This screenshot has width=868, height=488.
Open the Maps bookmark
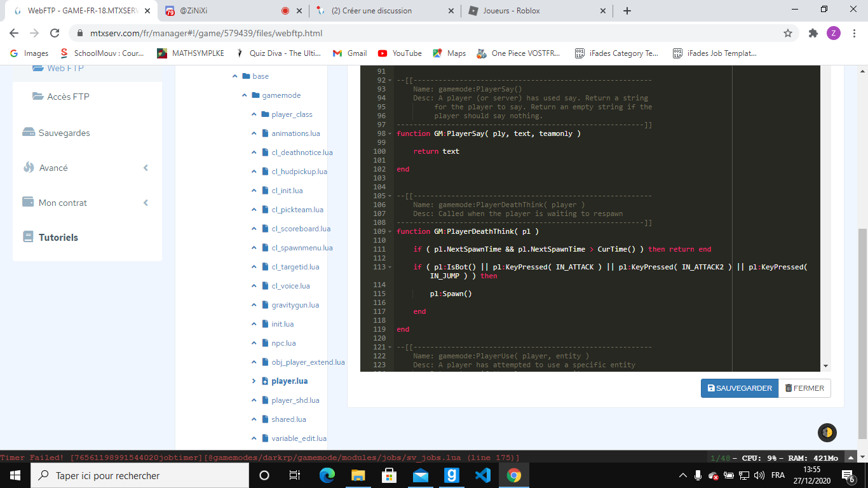point(449,53)
